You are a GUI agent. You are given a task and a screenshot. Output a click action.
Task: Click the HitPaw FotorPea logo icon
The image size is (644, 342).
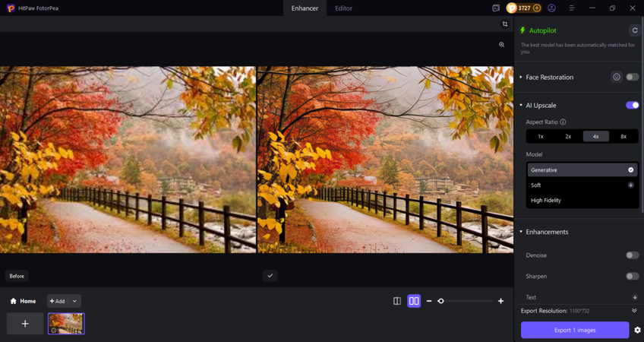pyautogui.click(x=11, y=8)
